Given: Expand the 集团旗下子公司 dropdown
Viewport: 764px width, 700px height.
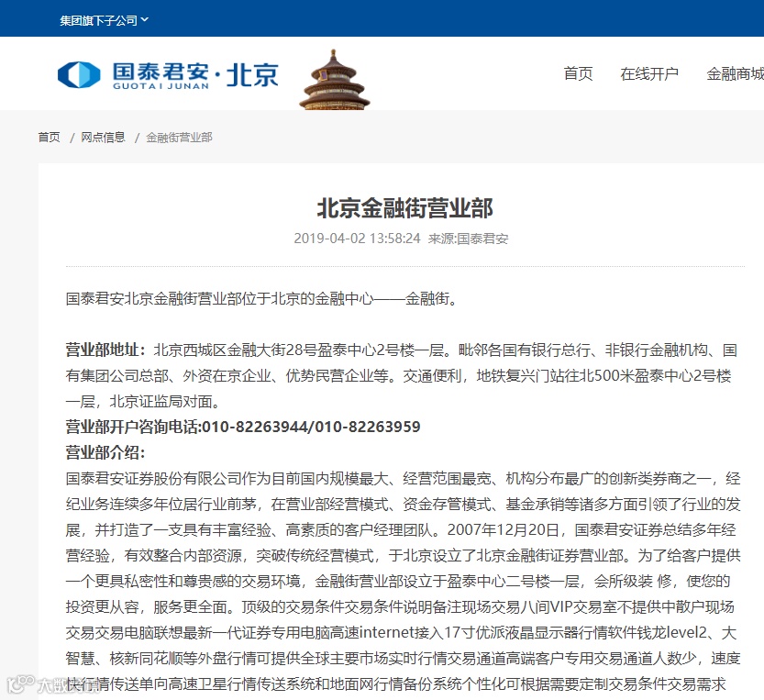Looking at the screenshot, I should [x=104, y=20].
